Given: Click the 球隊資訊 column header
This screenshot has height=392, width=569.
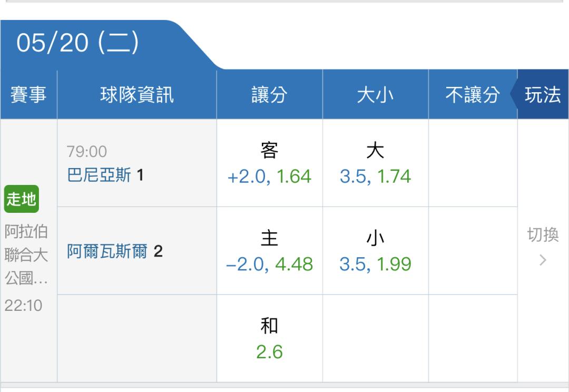Looking at the screenshot, I should (x=137, y=95).
